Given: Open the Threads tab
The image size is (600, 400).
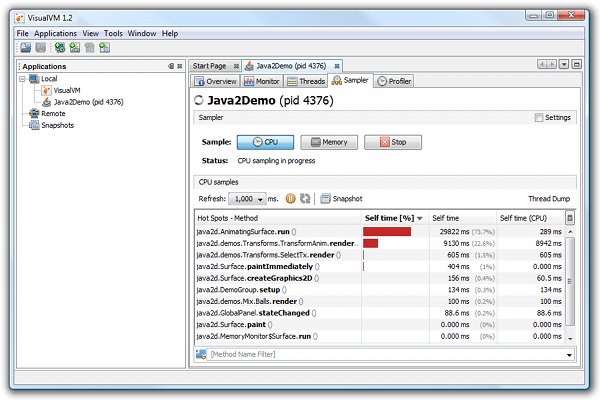Looking at the screenshot, I should [x=306, y=81].
